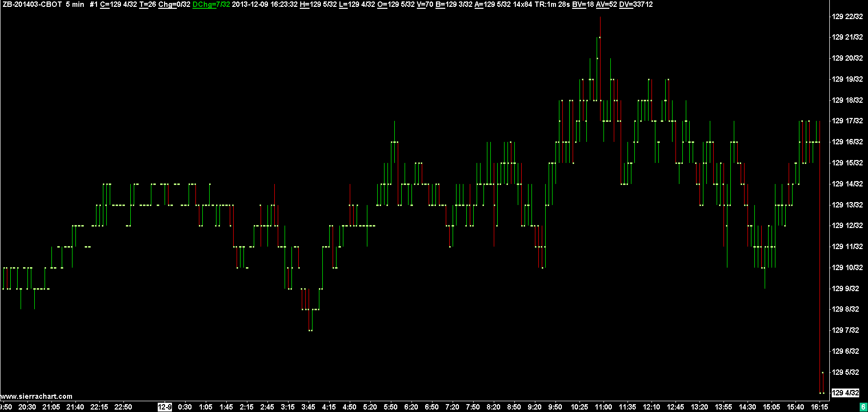Viewport: 868px width, 412px height.
Task: Click the 129 10/32 price scale label
Action: coord(847,268)
